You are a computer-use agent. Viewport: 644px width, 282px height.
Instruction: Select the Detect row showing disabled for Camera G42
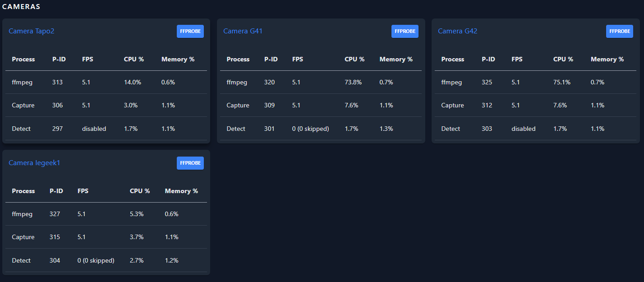535,129
